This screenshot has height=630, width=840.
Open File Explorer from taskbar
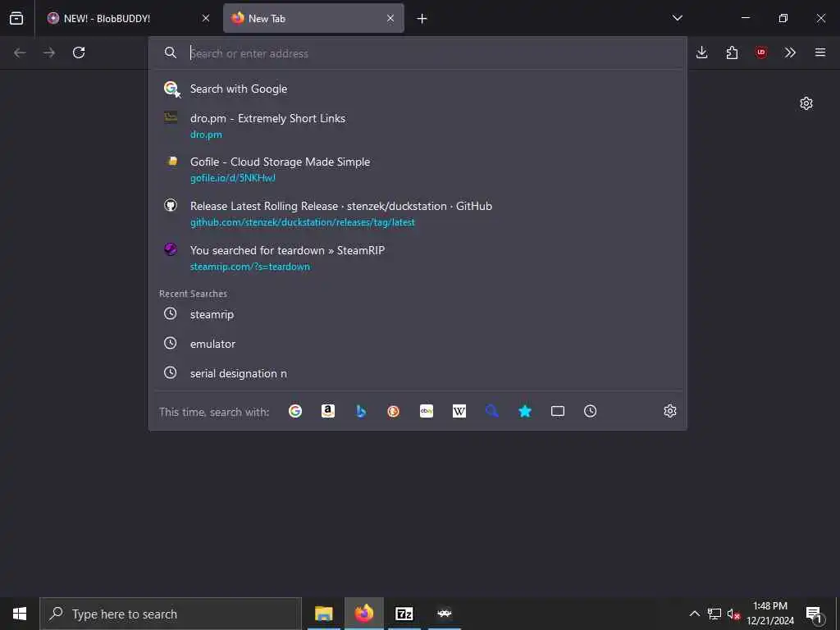(323, 614)
